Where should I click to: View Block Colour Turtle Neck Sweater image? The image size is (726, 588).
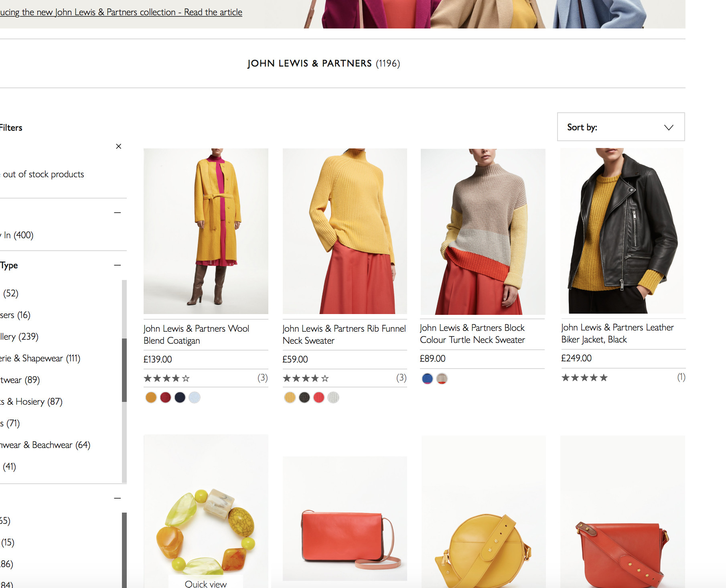pyautogui.click(x=483, y=231)
